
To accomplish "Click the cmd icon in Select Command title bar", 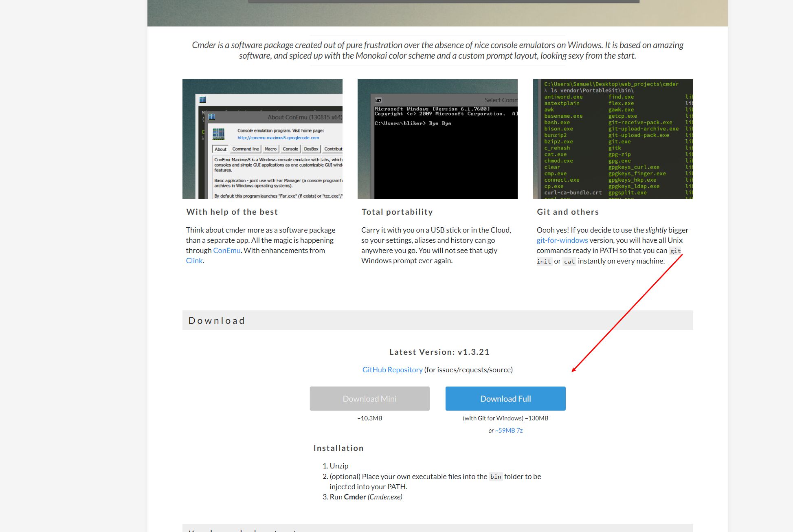I will pos(378,100).
